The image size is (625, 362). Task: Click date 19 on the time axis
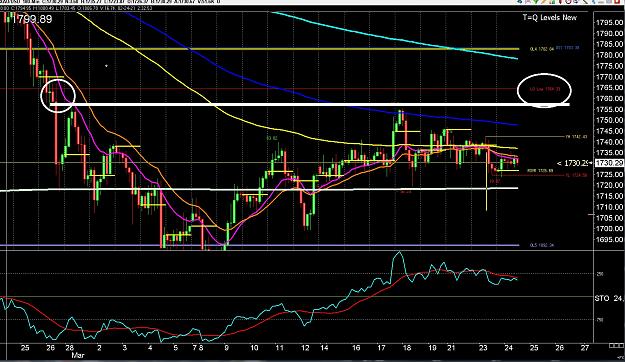coord(432,348)
